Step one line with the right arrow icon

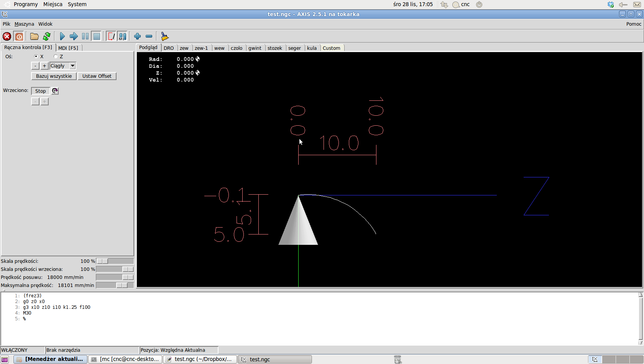[74, 36]
